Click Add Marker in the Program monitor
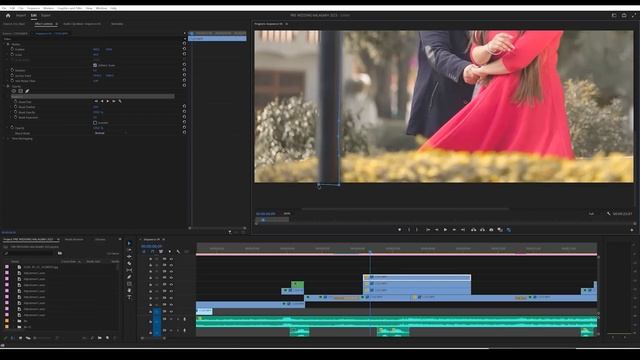 [x=400, y=230]
